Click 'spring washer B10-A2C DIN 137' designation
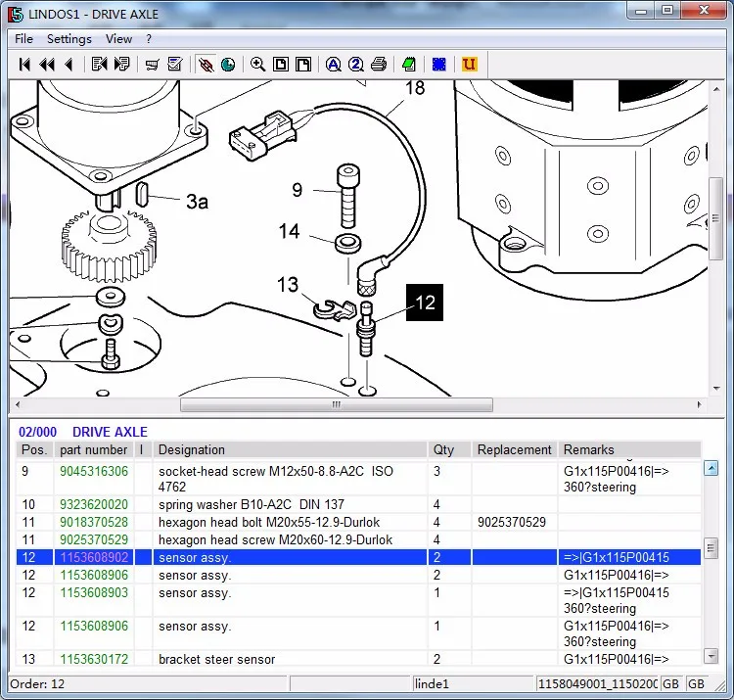734x700 pixels. [252, 505]
